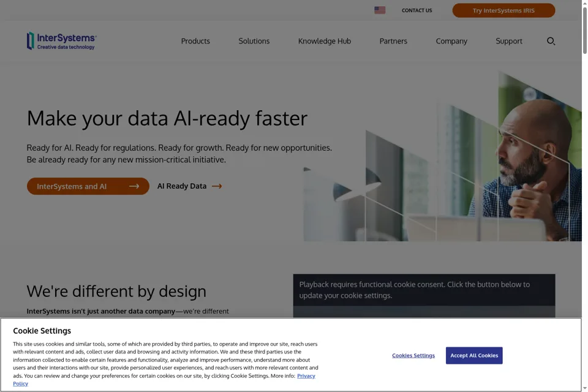Open the Privacy Policy link
The height and width of the screenshot is (392, 588).
[x=306, y=376]
